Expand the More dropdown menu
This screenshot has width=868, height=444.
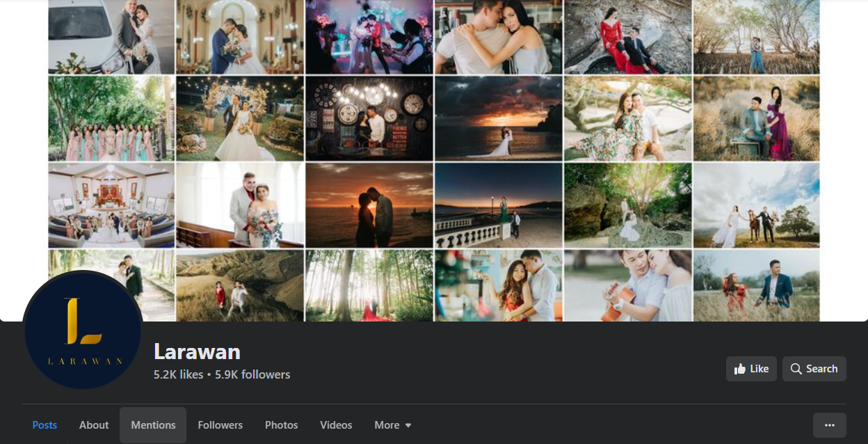[393, 425]
